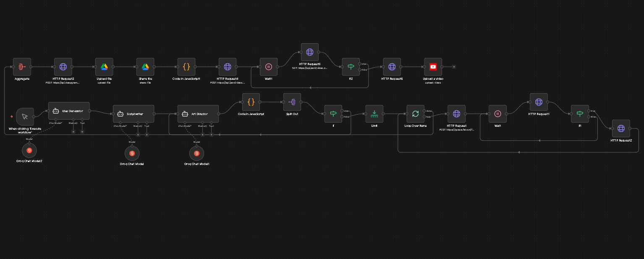
Task: Click the 'upload: video' subtitle
Action: [x=433, y=83]
